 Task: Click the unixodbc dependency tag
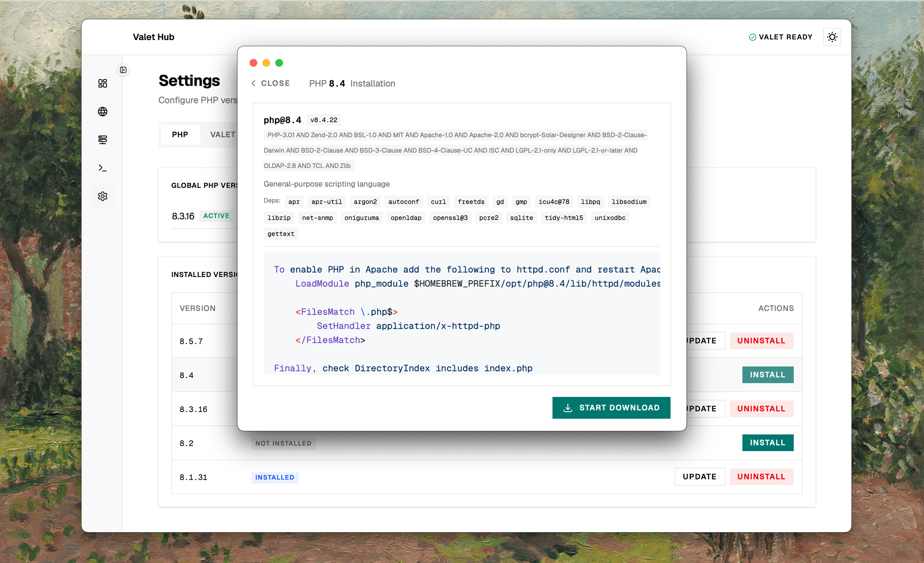pyautogui.click(x=610, y=218)
